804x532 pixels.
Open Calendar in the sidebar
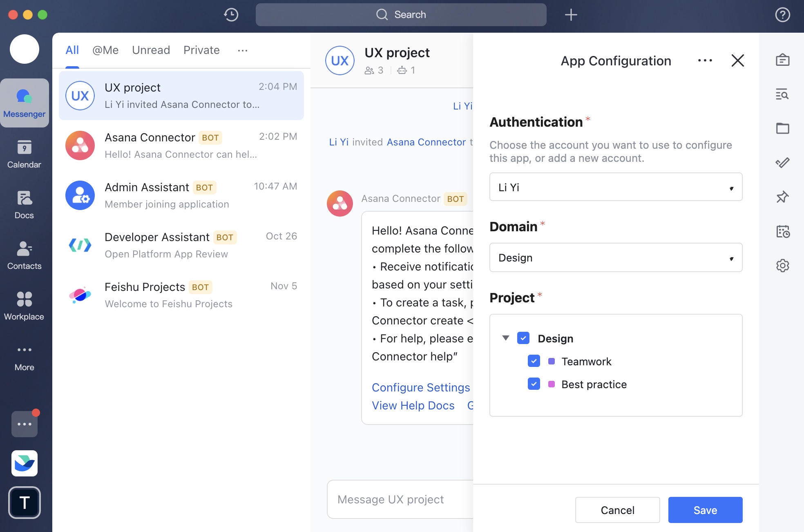click(x=25, y=154)
